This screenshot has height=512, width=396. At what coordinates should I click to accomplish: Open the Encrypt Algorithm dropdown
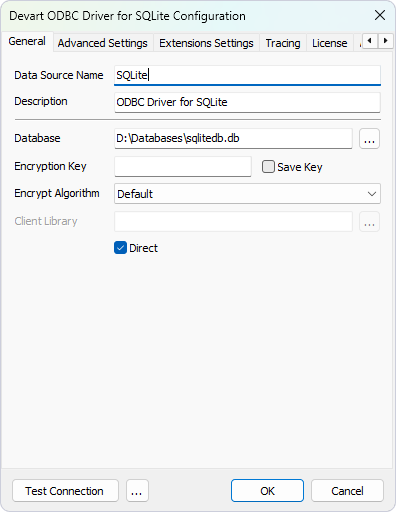pos(247,194)
